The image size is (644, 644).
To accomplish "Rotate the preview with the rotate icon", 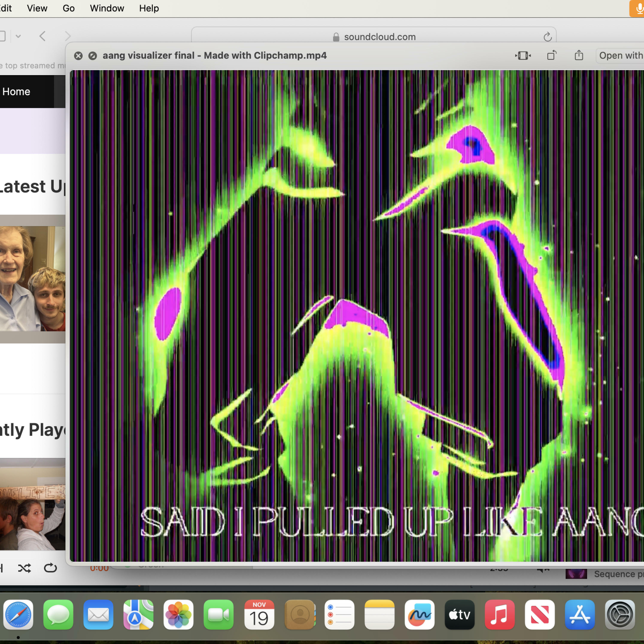I will click(552, 55).
